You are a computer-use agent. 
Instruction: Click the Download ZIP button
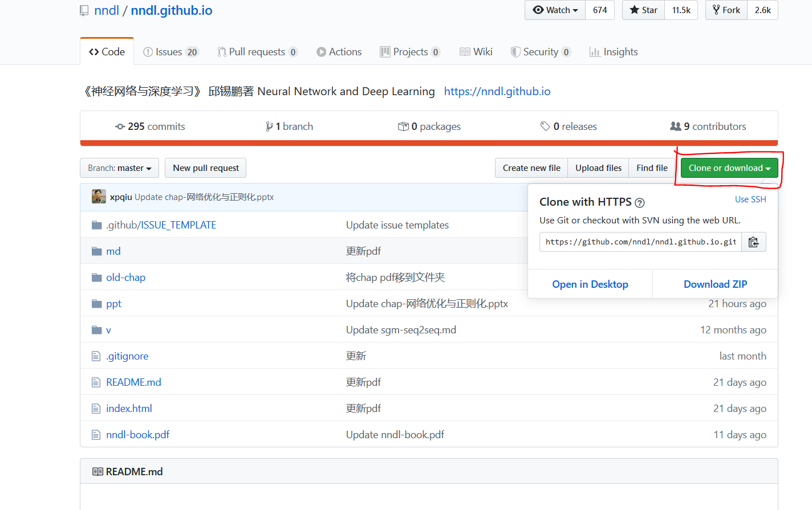click(715, 284)
